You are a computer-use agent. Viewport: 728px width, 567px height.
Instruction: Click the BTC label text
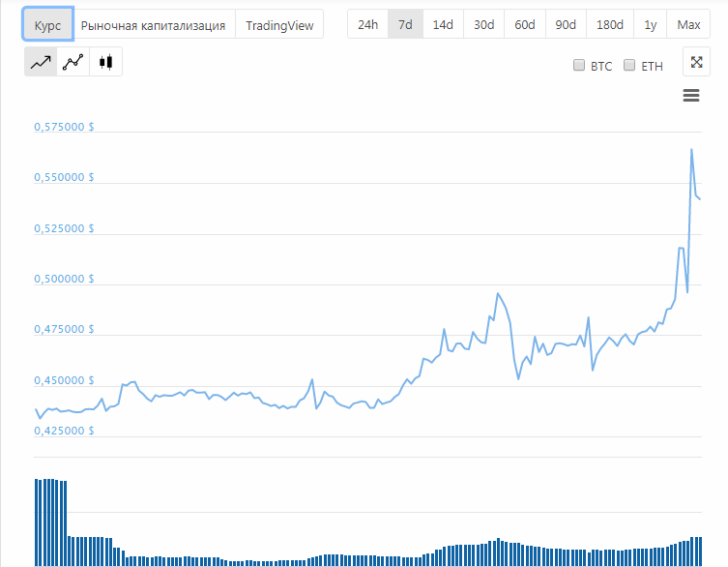[x=601, y=67]
